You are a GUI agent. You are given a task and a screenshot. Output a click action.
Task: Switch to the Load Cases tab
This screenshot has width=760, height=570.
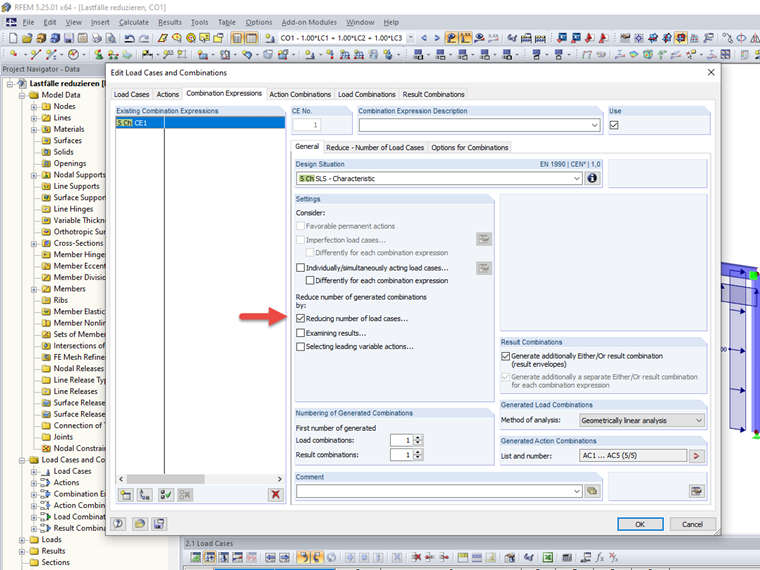[131, 94]
